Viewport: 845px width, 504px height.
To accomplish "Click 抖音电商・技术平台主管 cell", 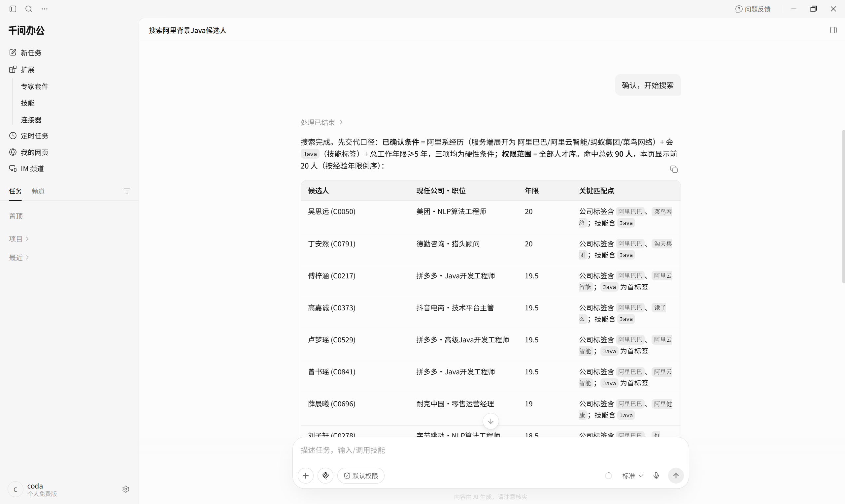I will pyautogui.click(x=455, y=308).
